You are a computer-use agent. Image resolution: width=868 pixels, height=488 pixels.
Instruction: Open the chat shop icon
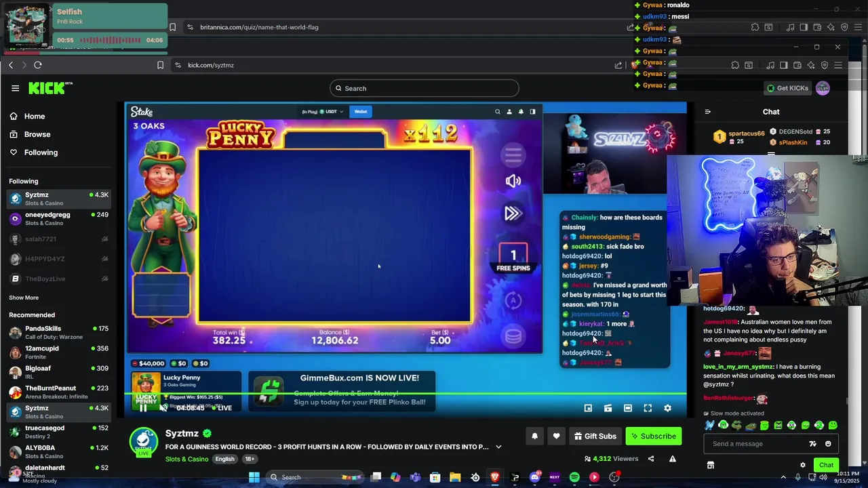[710, 465]
